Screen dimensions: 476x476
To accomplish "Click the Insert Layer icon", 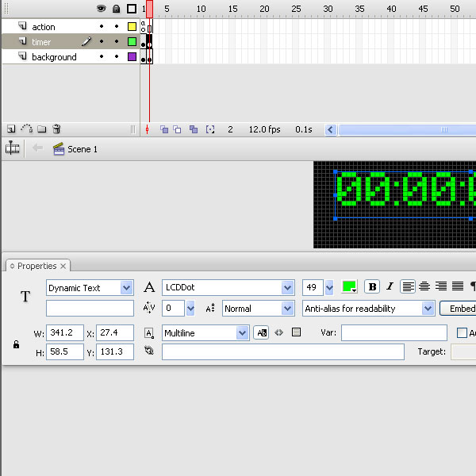I will 11,129.
